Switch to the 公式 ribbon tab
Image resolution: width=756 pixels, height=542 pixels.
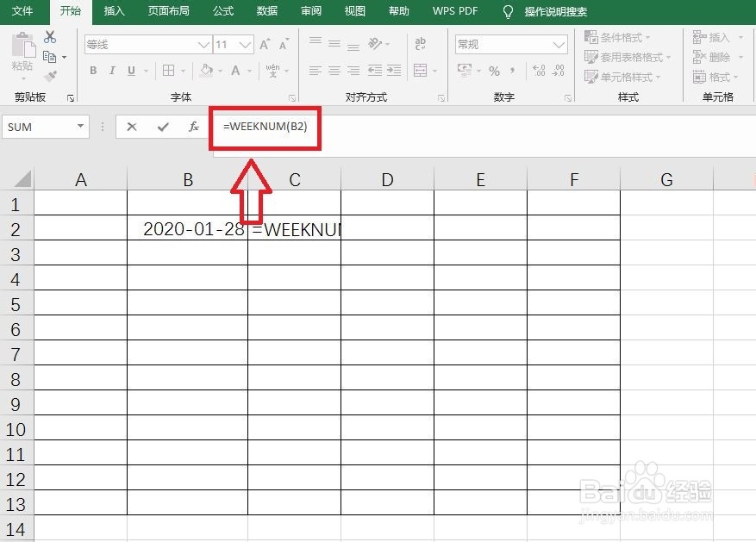(223, 11)
